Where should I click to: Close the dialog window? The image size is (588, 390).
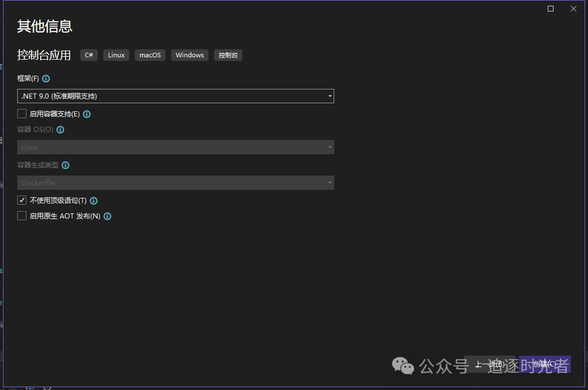pyautogui.click(x=574, y=9)
